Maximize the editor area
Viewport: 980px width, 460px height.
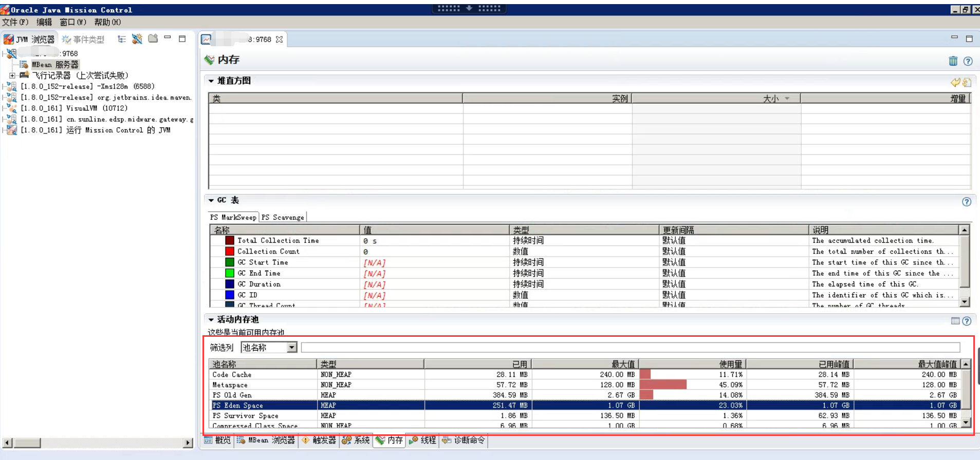tap(969, 39)
